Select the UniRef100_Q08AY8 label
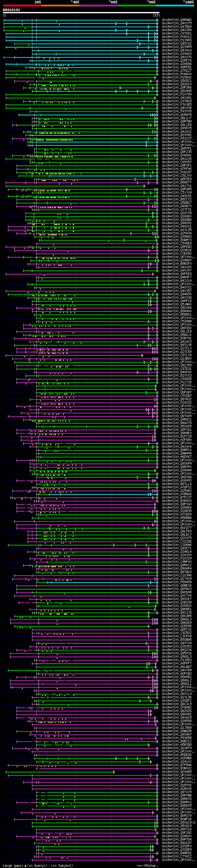The image size is (197, 868). (x=177, y=115)
